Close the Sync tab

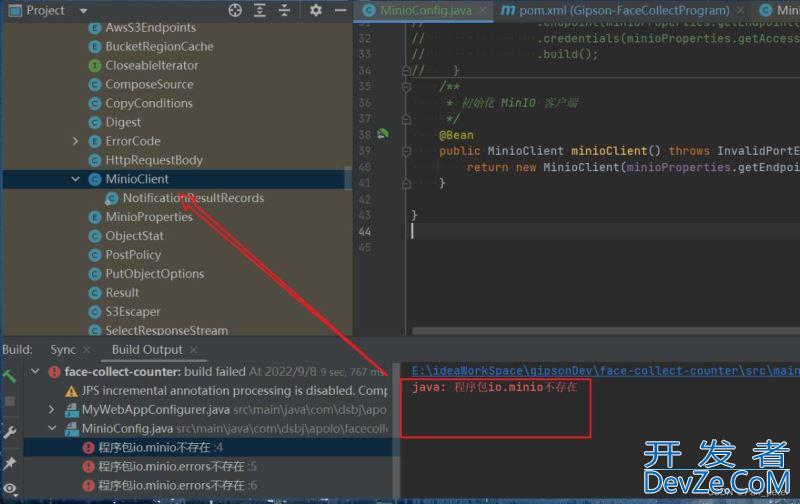pyautogui.click(x=87, y=350)
